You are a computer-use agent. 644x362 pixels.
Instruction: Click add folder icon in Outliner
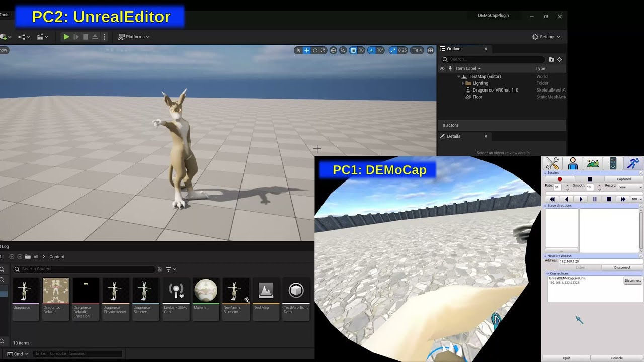[551, 59]
